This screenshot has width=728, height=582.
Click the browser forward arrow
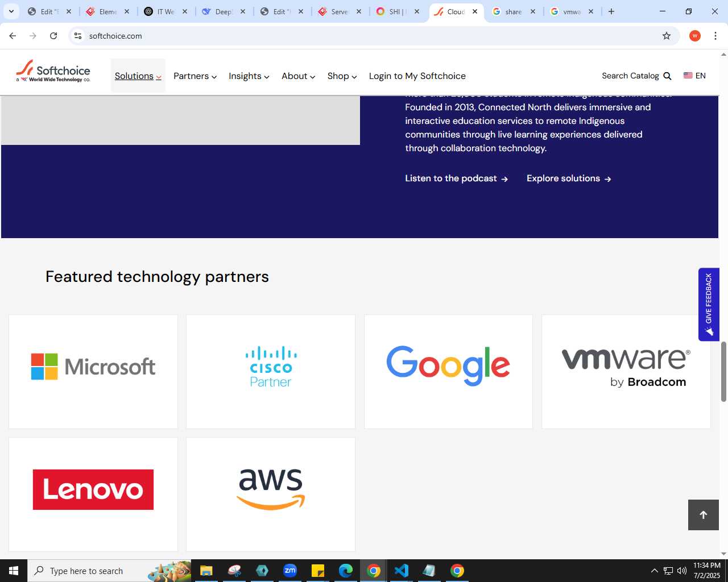tap(33, 36)
